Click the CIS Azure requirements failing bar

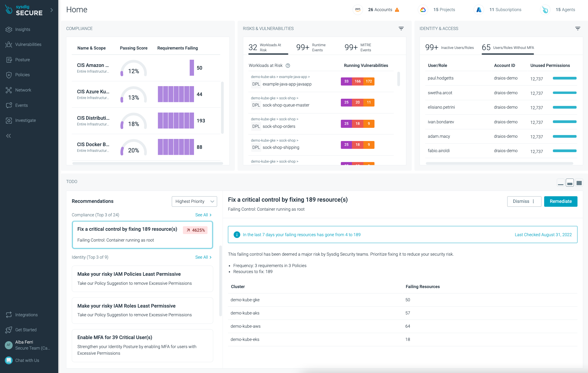pyautogui.click(x=176, y=94)
